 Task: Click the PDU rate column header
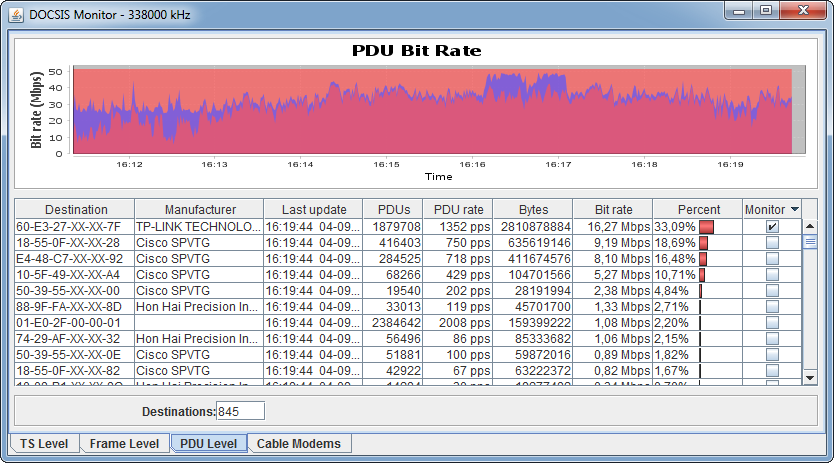click(458, 209)
